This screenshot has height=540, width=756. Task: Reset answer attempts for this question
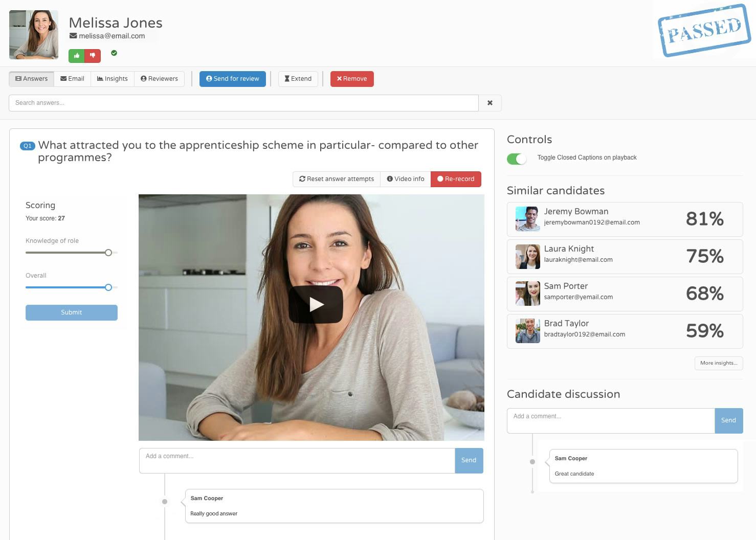pos(336,179)
